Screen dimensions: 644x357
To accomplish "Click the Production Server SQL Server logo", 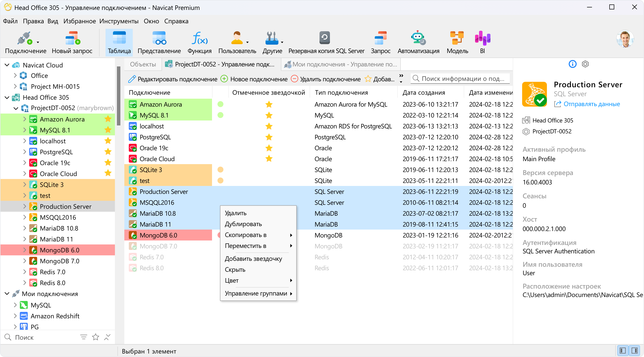I will 535,94.
